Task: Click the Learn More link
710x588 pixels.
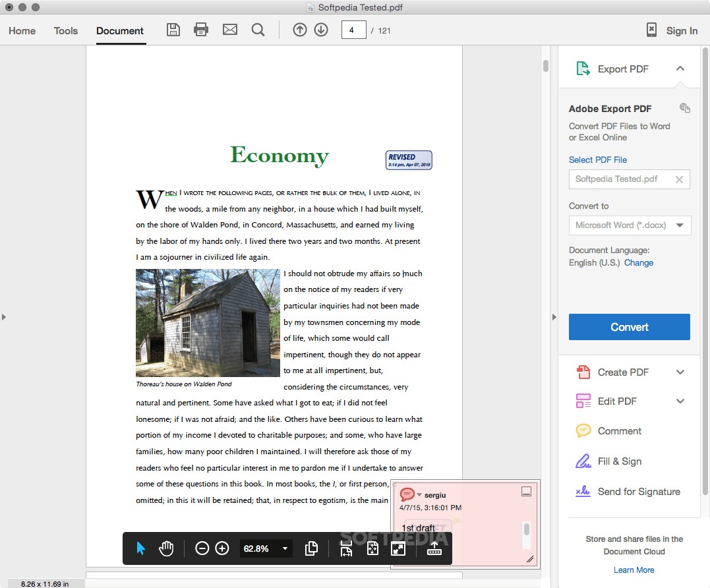Action: tap(634, 570)
